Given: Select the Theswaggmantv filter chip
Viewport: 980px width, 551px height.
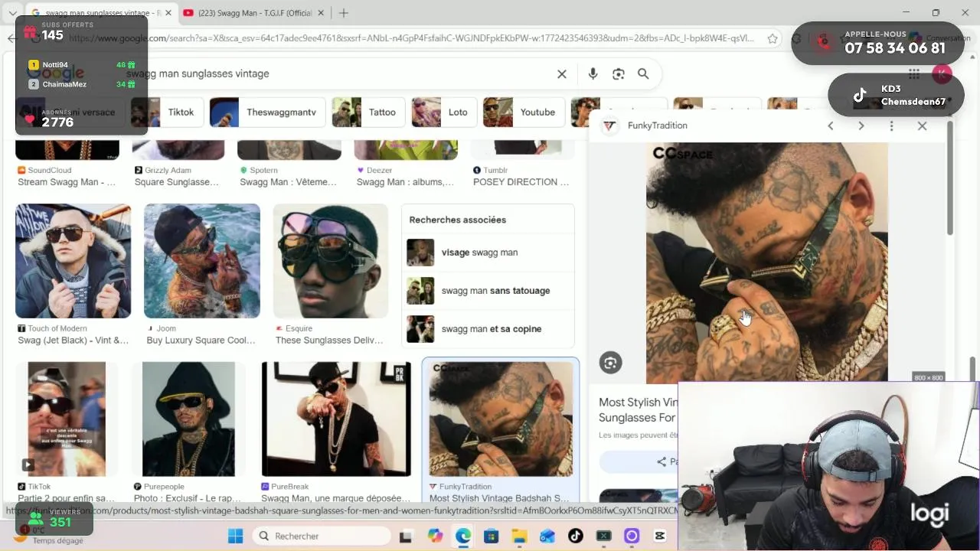Looking at the screenshot, I should pos(267,112).
